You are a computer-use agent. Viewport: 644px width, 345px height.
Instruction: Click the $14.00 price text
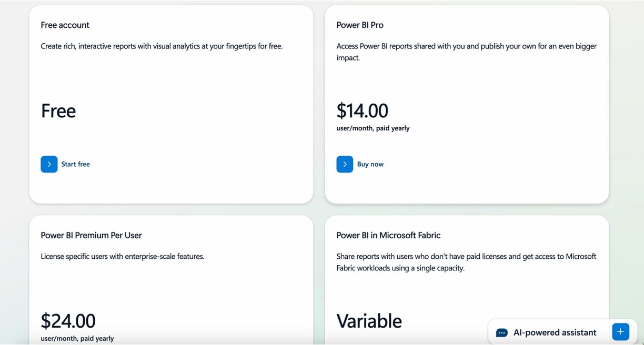(362, 111)
